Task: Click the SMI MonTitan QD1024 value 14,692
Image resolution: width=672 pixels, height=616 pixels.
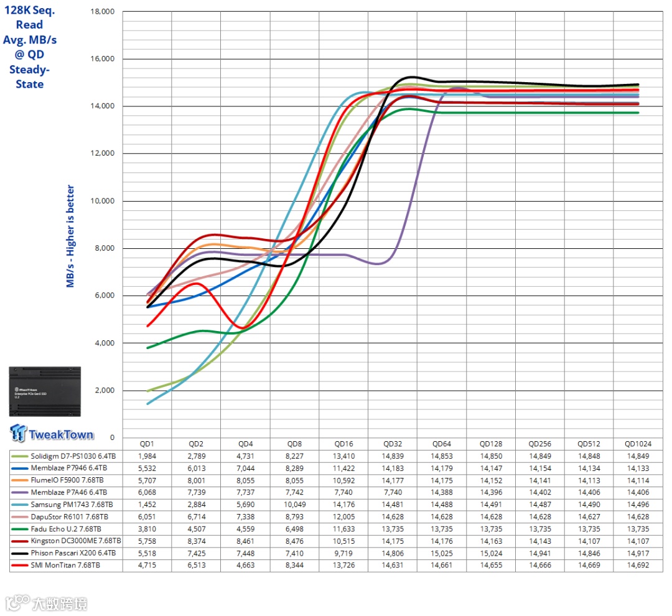Action: [638, 566]
